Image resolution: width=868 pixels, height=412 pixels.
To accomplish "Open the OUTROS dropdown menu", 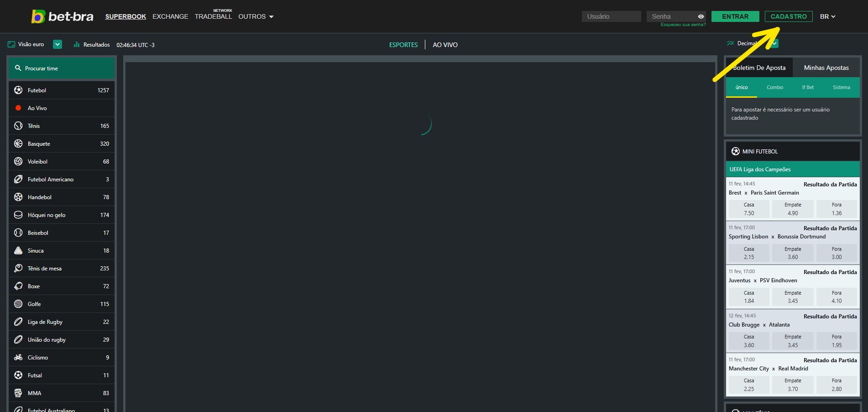I will point(256,16).
